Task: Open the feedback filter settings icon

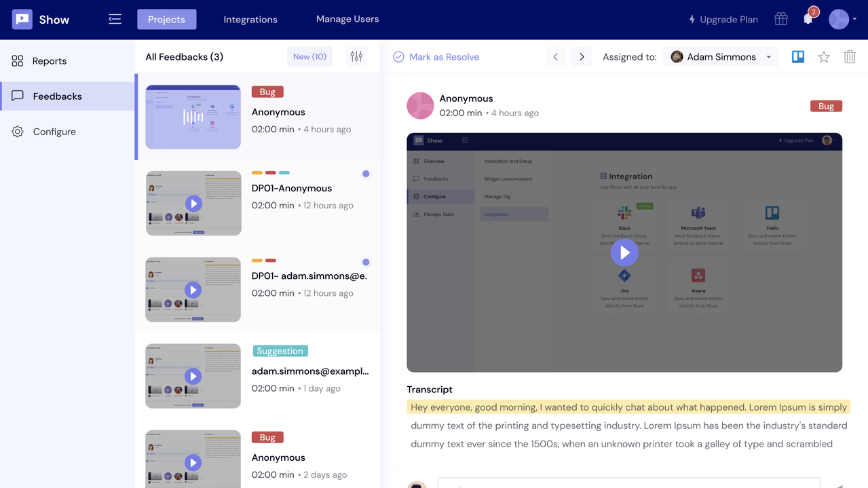Action: [x=356, y=57]
